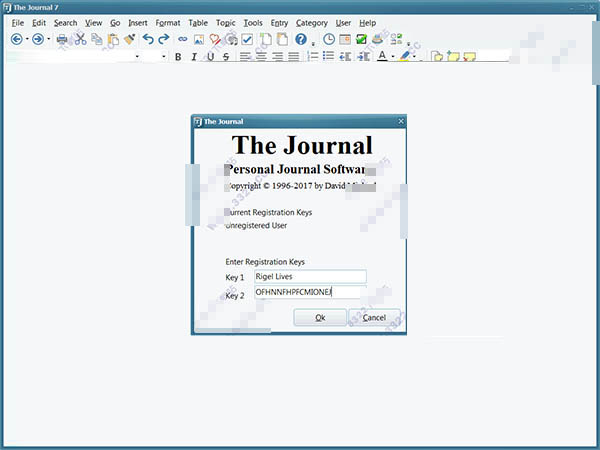Expand the font name combo box
600x450 pixels.
click(137, 57)
